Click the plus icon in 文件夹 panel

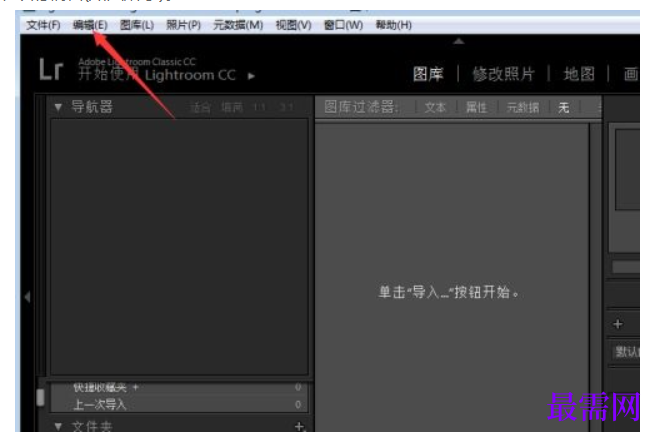299,426
